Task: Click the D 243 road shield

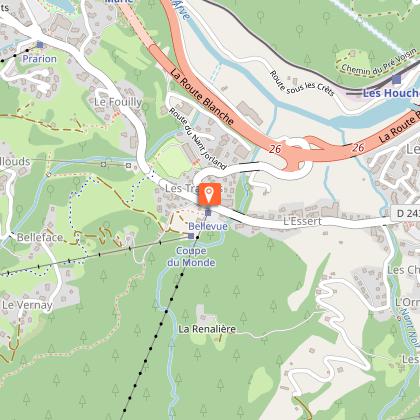Action: 407,213
